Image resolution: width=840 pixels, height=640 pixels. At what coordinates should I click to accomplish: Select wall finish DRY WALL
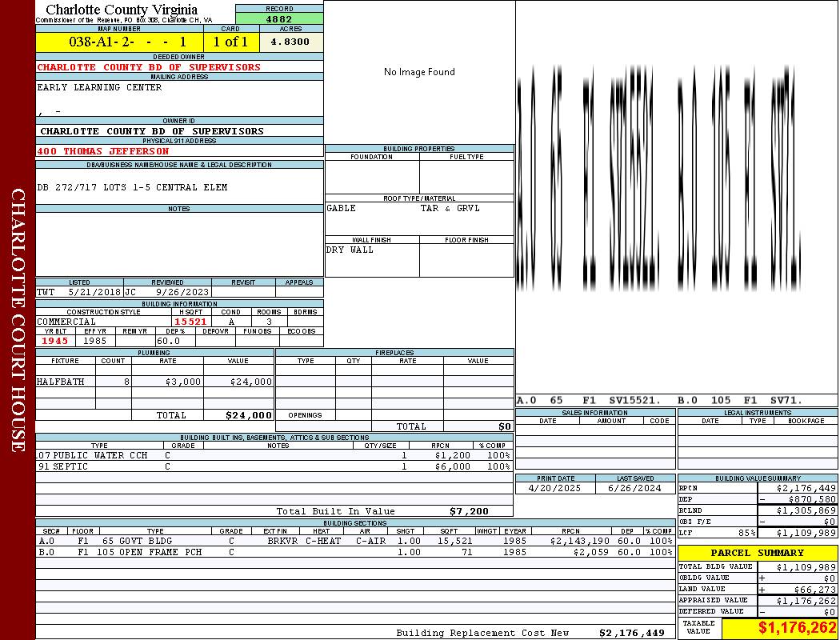click(350, 250)
